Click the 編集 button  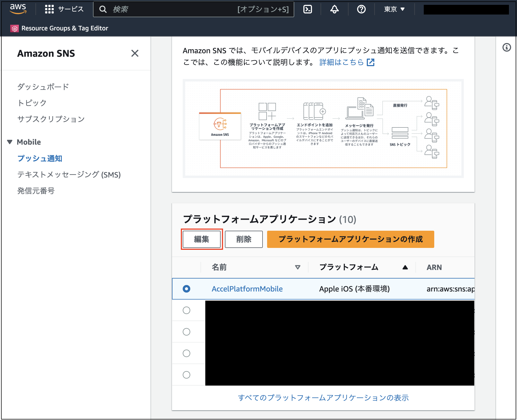202,239
